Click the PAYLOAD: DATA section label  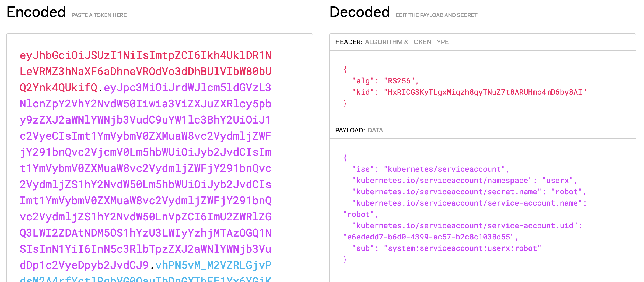pos(359,130)
